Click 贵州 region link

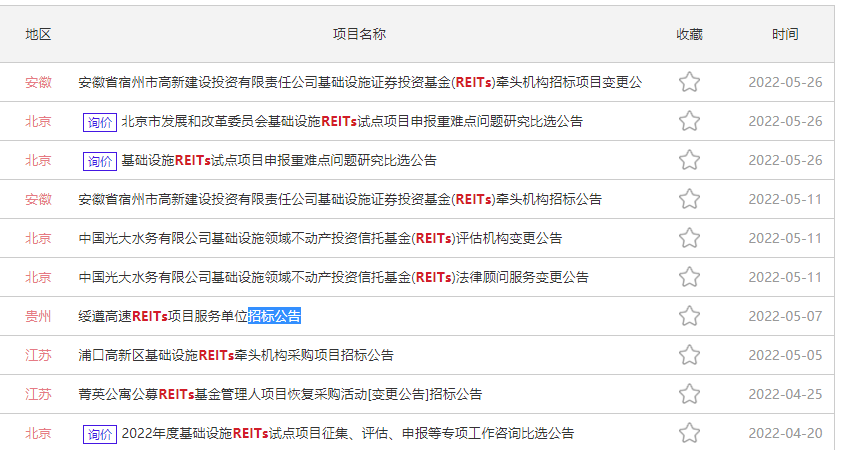38,316
